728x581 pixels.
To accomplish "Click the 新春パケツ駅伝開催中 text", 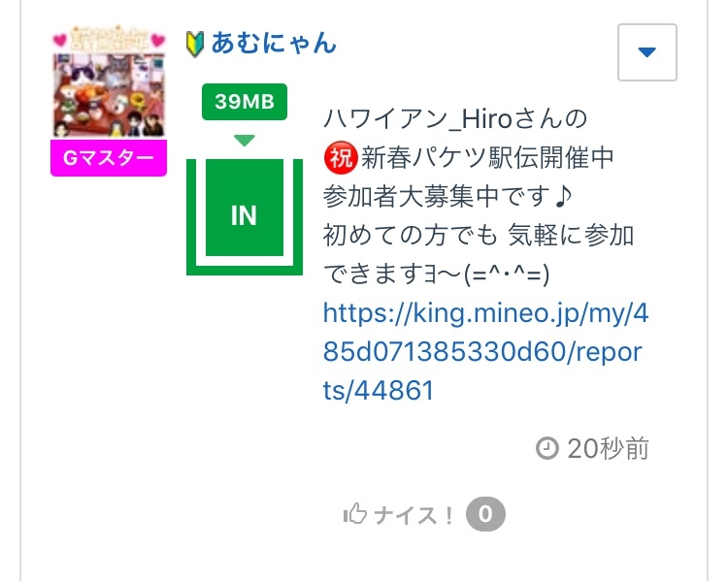I will click(x=487, y=158).
